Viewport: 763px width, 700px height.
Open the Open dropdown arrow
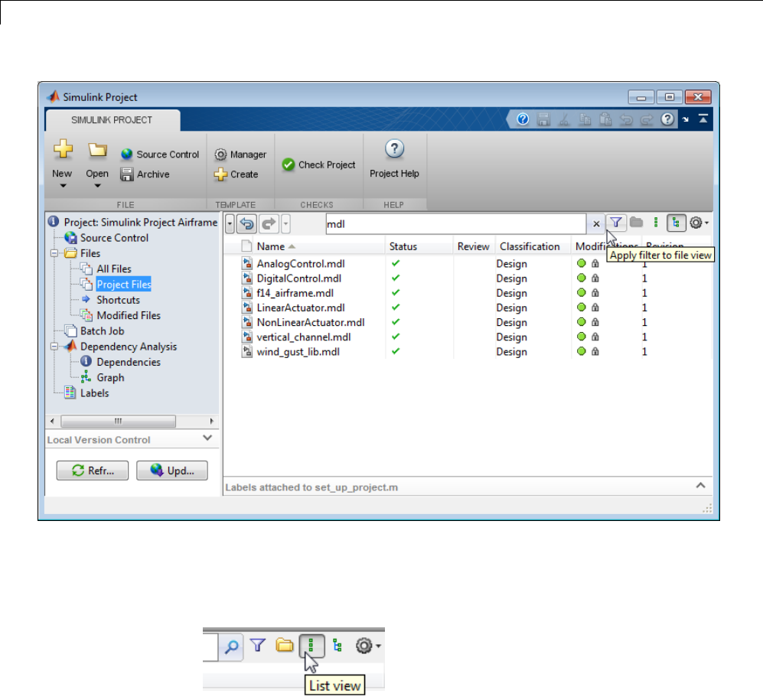97,186
